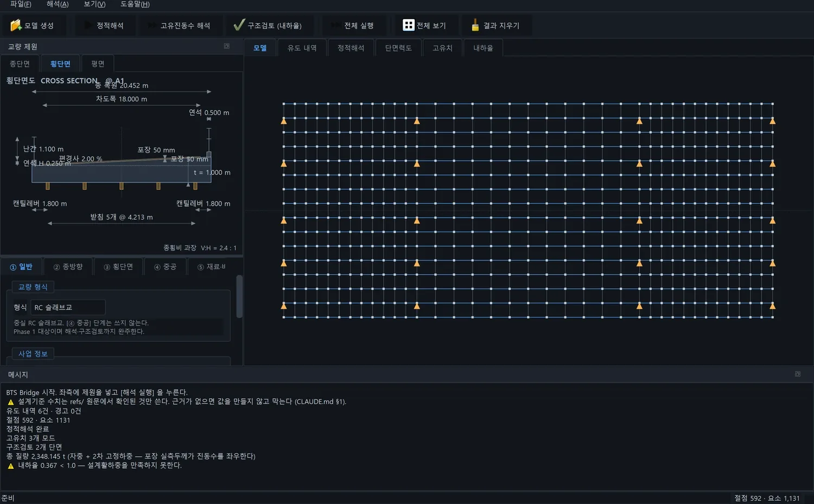Open the 정적해석 results tab
The image size is (814, 504).
351,48
